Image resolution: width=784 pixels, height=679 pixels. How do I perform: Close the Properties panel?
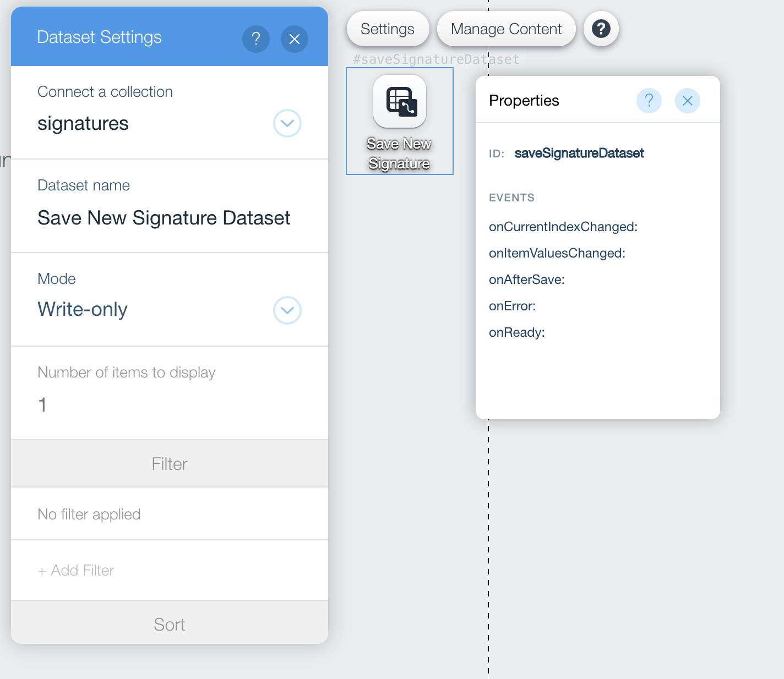click(x=688, y=101)
